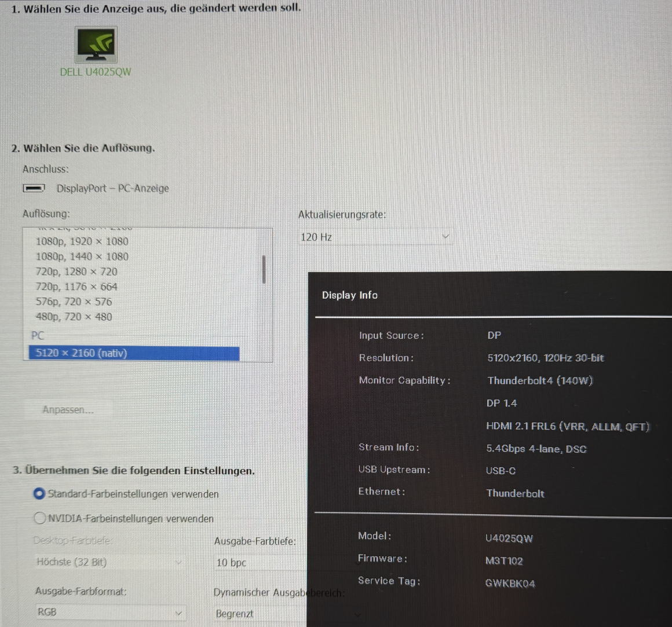Click the Anpassen... button

(x=68, y=410)
